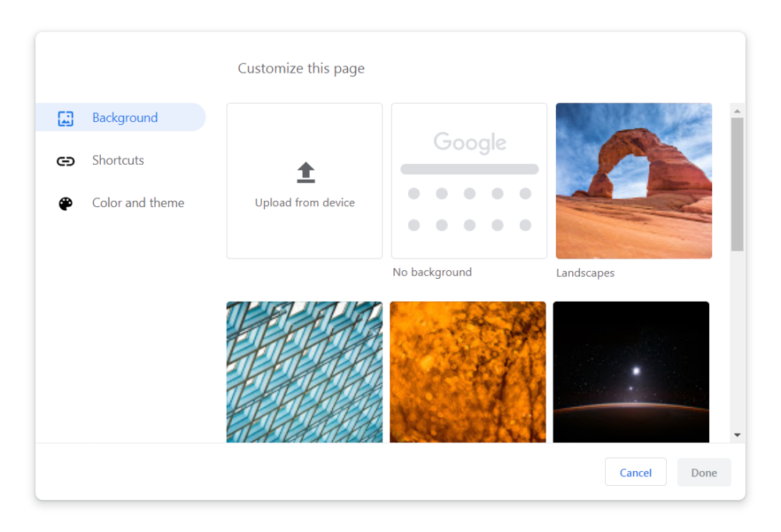Image resolution: width=781 pixels, height=532 pixels.
Task: Open the Shortcuts settings section
Action: pos(117,160)
